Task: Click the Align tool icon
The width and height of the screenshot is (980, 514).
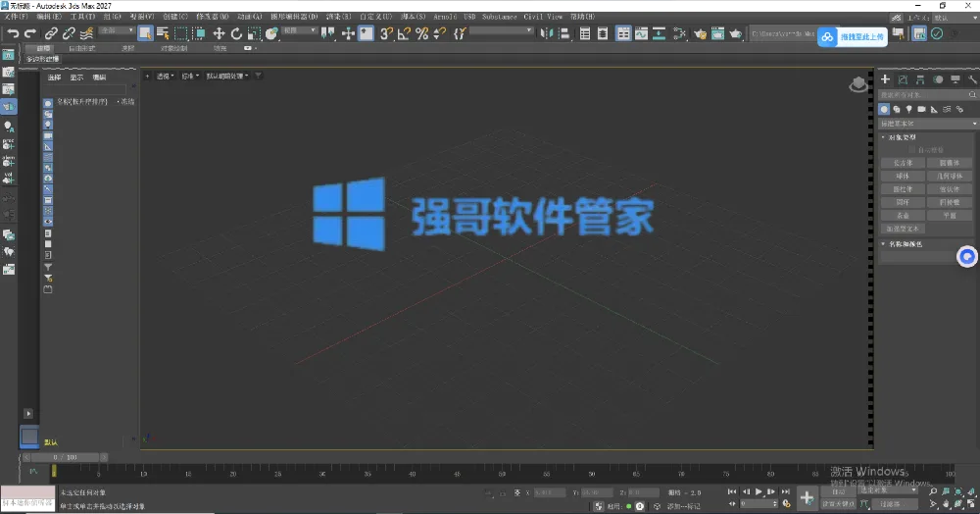Action: coord(563,33)
